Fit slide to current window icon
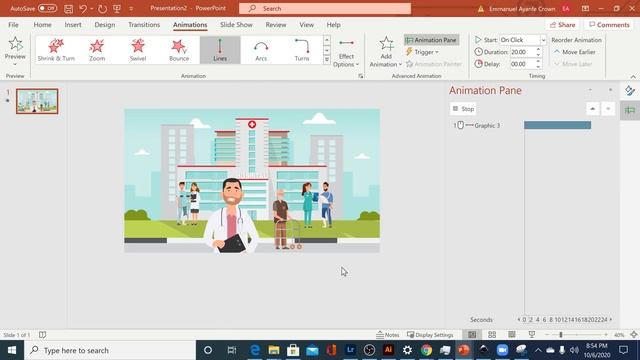Screen dimensions: 640x360 point(633,335)
